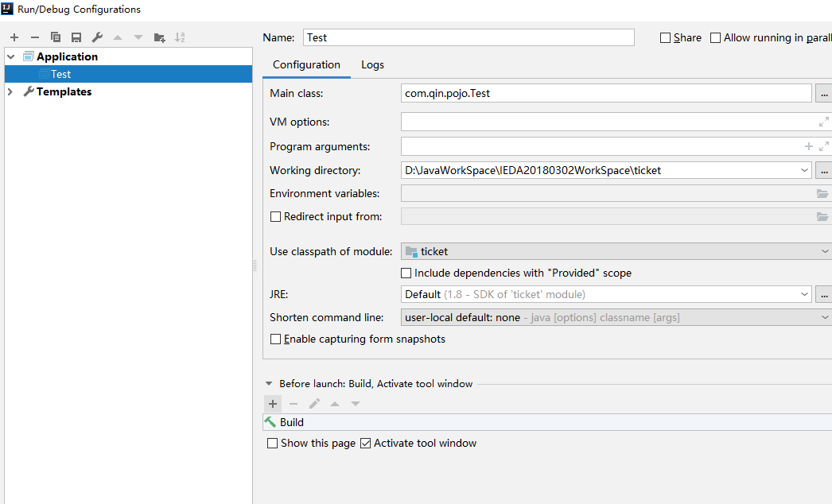832x504 pixels.
Task: Click the Save Configuration disk icon
Action: coord(76,37)
